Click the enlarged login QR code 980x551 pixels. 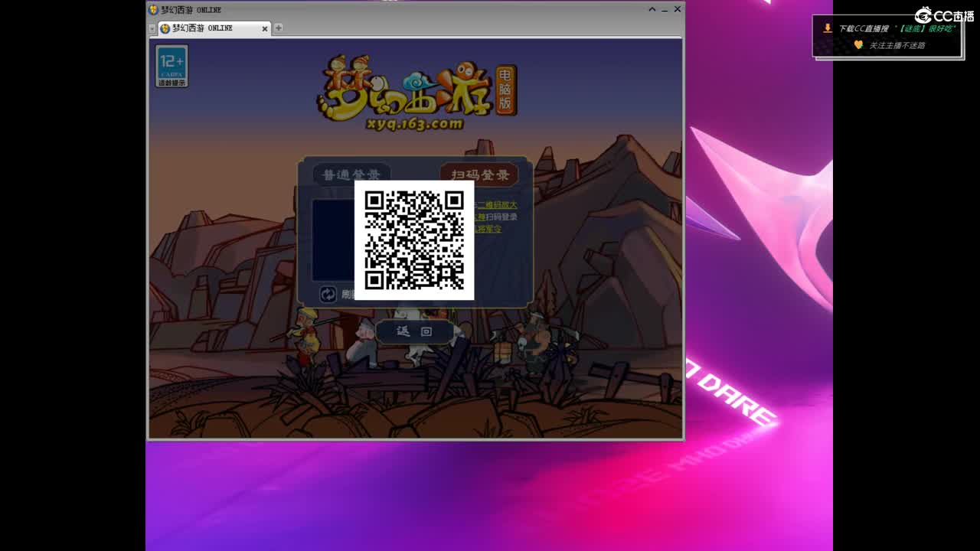click(414, 240)
